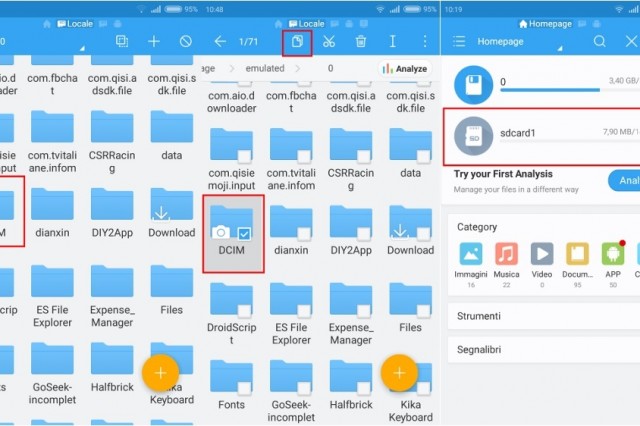Viewport: 640px width, 426px height.
Task: Check the data folder checkbox in middle screen
Action: [x=423, y=157]
